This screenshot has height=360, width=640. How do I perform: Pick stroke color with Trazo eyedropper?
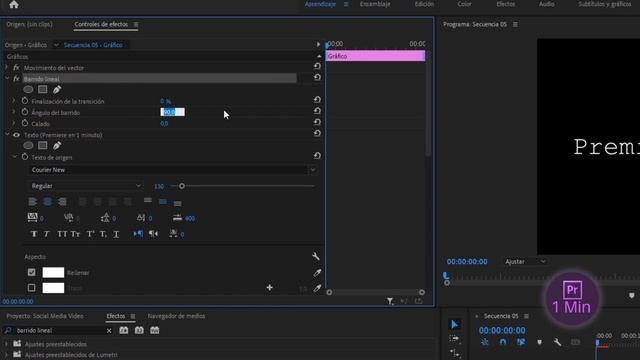click(x=317, y=288)
